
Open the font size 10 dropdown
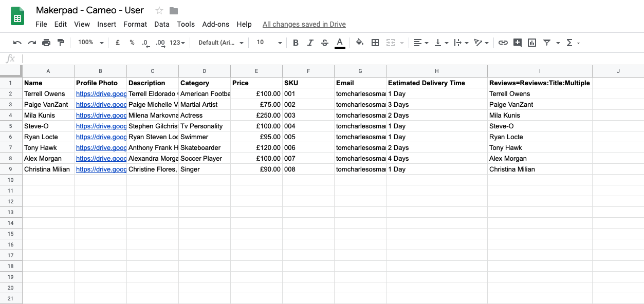(x=269, y=43)
